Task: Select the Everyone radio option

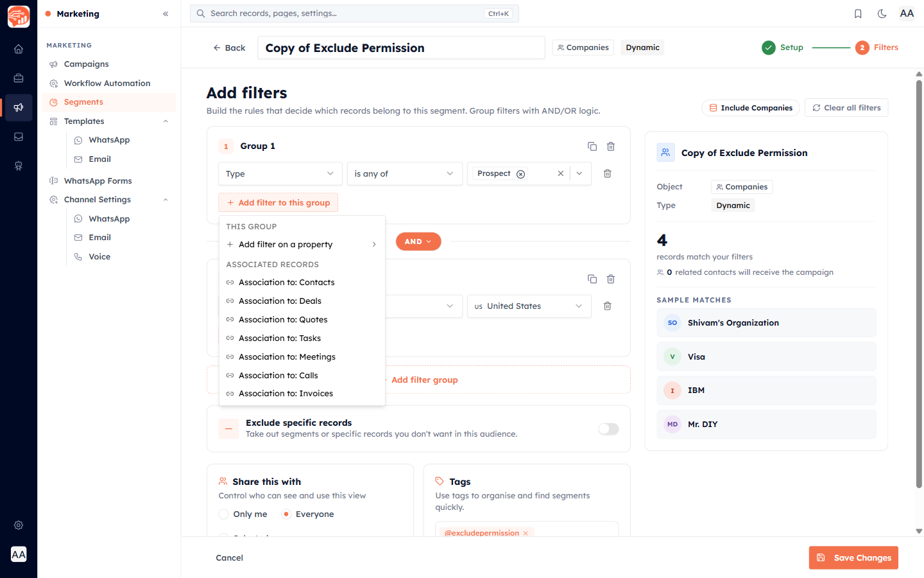Action: tap(286, 514)
